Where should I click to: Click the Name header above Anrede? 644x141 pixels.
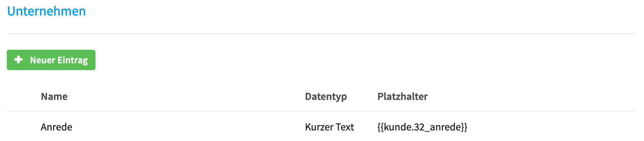[54, 97]
